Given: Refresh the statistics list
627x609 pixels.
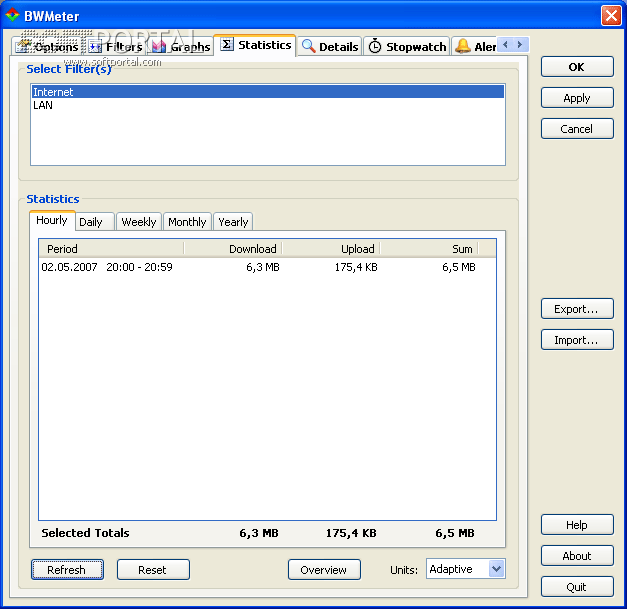Looking at the screenshot, I should click(x=67, y=569).
